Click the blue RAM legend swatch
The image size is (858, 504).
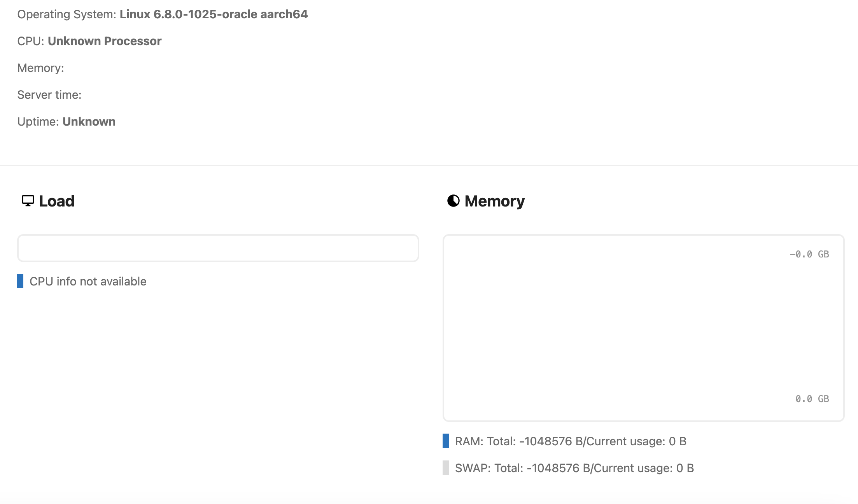pos(446,441)
